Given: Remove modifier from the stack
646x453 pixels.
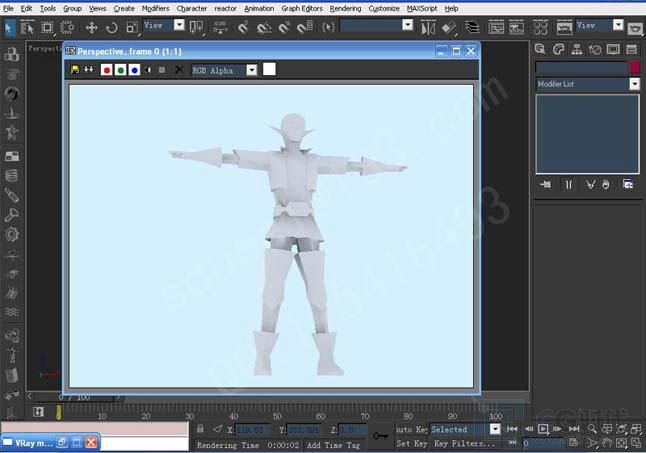Looking at the screenshot, I should [605, 184].
